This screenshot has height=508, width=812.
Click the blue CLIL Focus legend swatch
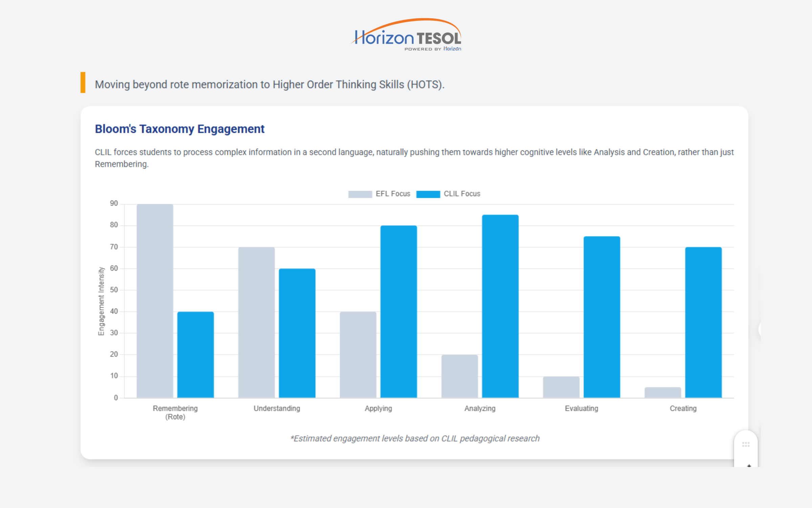(428, 194)
